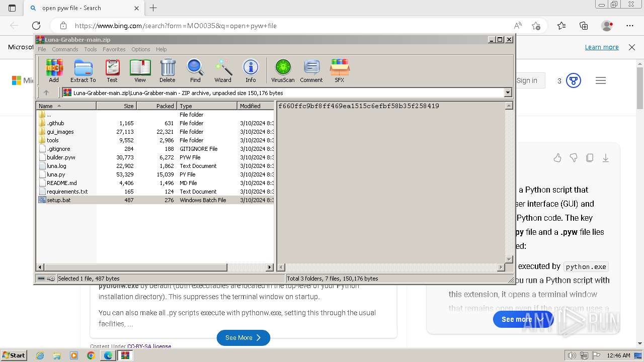The width and height of the screenshot is (644, 362).
Task: Select the setup.bat file
Action: point(155,200)
